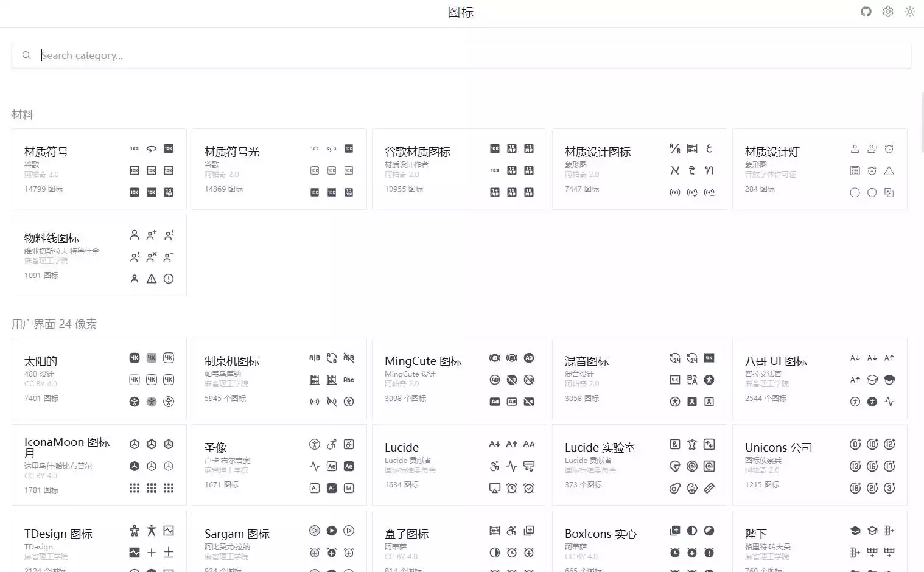This screenshot has width=924, height=572.
Task: Open the 材质设计图标 collection
Action: tap(640, 169)
